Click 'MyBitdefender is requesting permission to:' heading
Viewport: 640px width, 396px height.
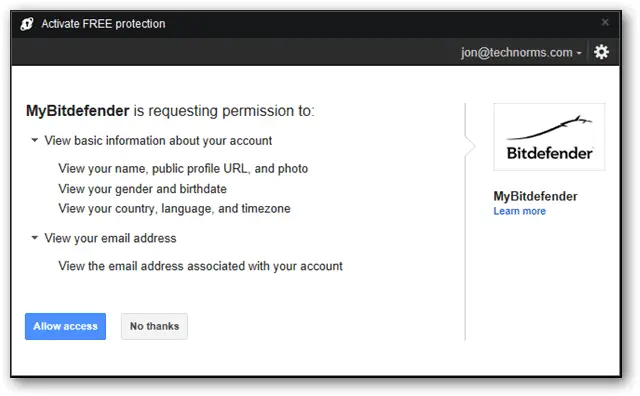170,111
